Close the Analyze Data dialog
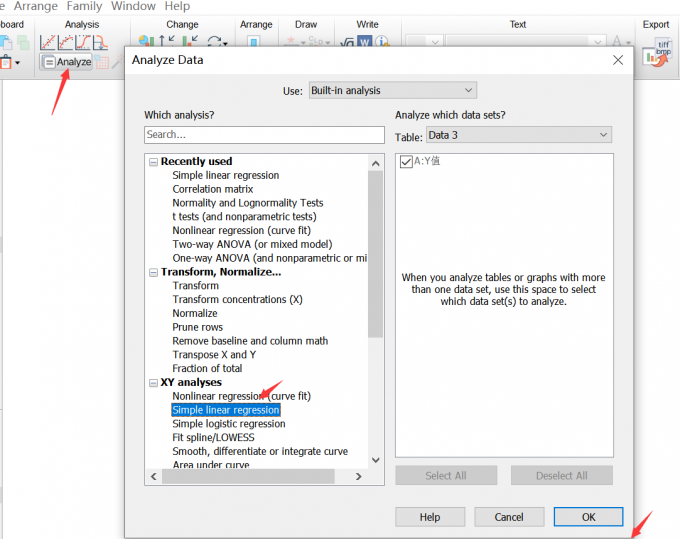The height and width of the screenshot is (539, 680). 618,60
